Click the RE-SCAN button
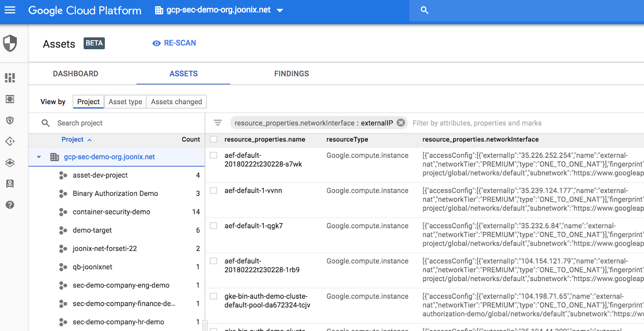The width and height of the screenshot is (644, 331). [174, 43]
